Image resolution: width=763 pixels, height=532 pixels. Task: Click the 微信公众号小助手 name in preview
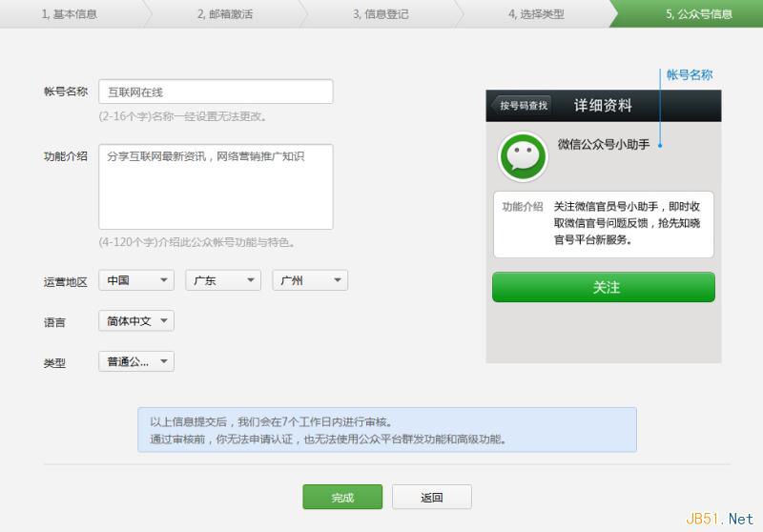coord(603,145)
